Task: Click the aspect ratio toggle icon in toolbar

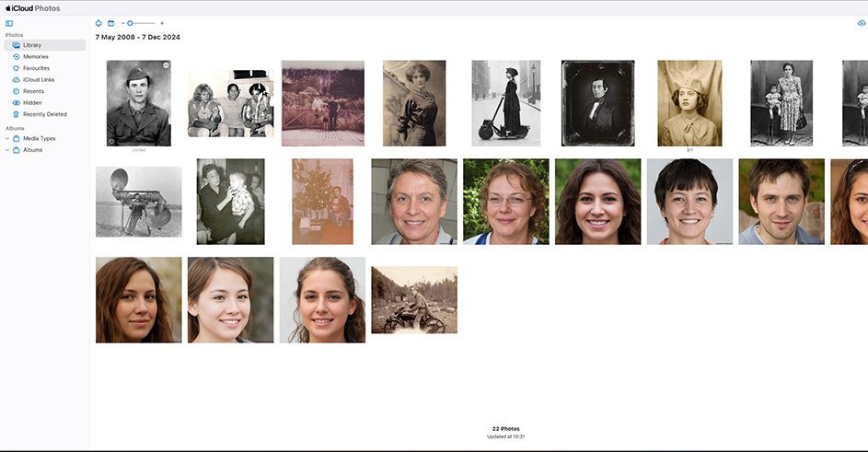Action: [98, 23]
